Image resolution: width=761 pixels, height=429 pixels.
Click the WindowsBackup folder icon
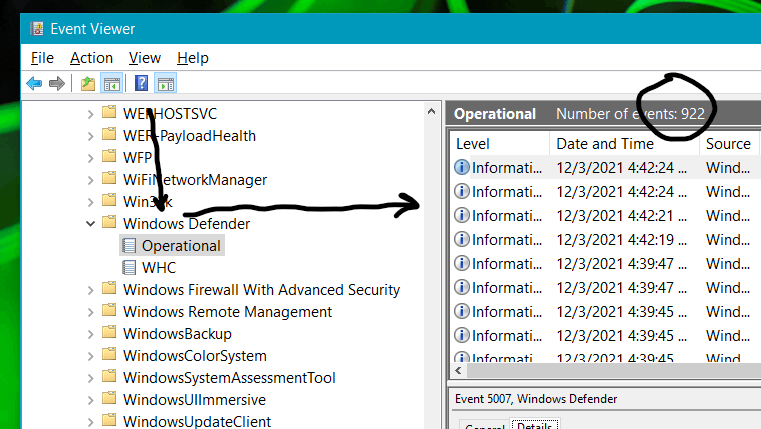point(109,332)
